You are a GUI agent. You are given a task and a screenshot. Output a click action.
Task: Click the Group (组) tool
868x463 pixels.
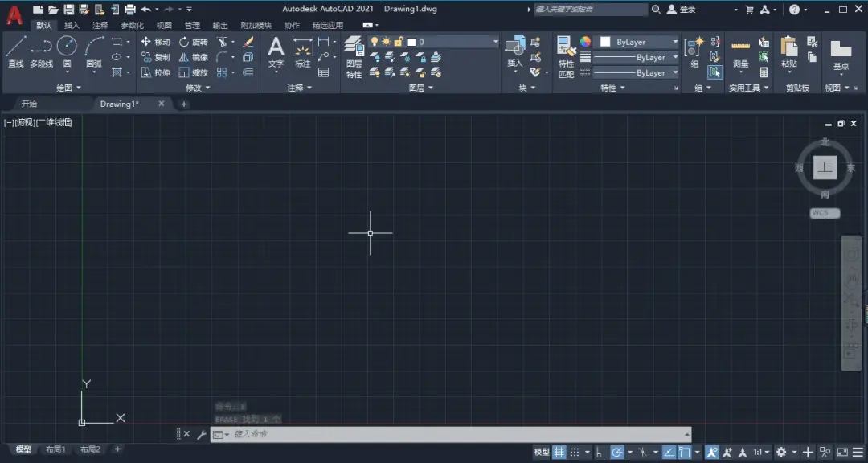tap(694, 52)
